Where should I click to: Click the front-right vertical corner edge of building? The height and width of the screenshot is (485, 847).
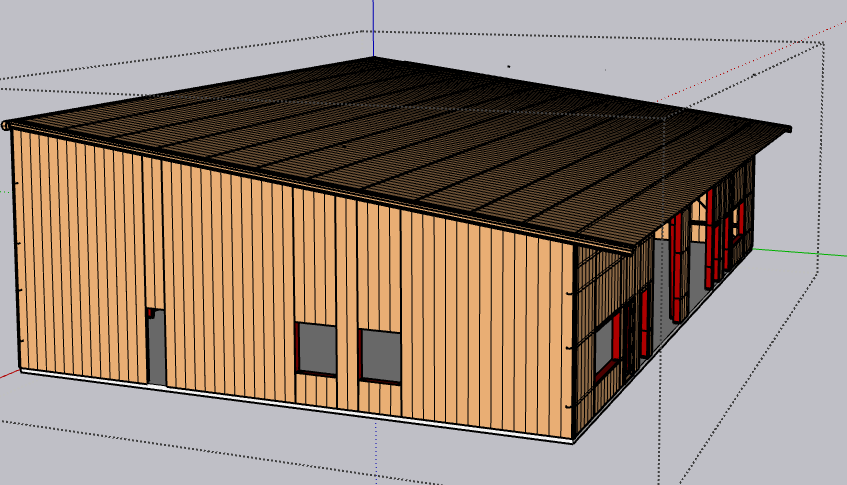point(573,340)
